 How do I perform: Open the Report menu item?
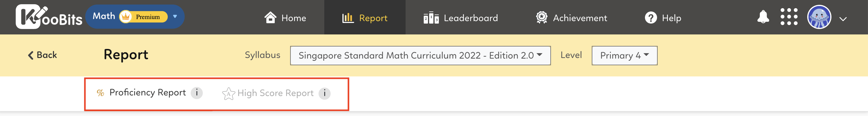tap(364, 18)
